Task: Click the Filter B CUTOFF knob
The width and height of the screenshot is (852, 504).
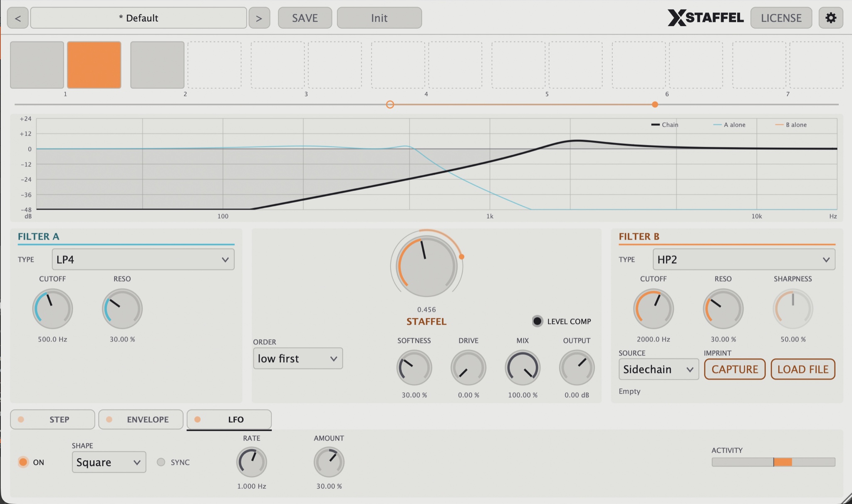Action: click(x=653, y=309)
